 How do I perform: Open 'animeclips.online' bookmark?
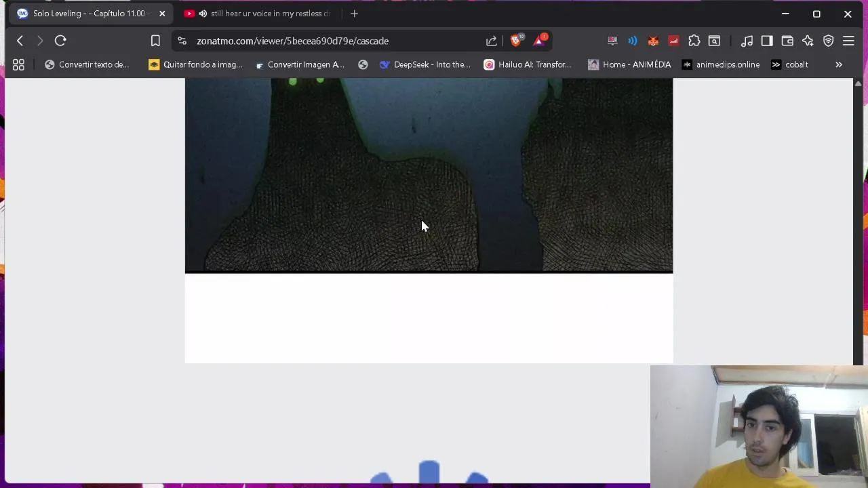721,64
